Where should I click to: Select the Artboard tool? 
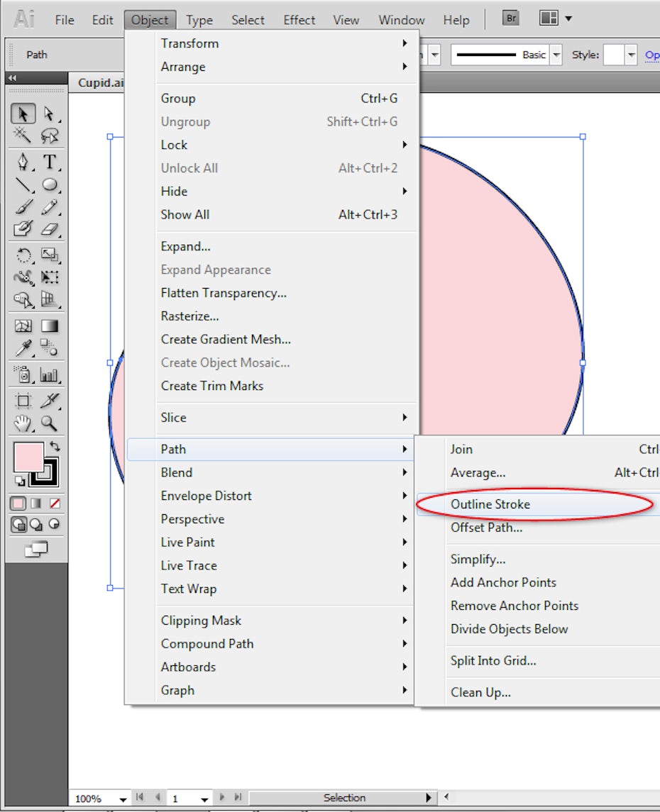click(x=23, y=400)
